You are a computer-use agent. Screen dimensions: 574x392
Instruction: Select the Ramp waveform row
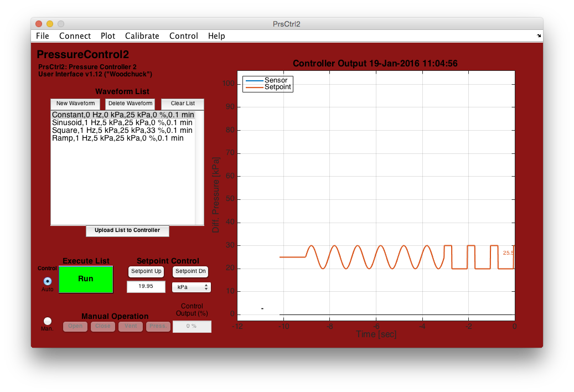123,138
